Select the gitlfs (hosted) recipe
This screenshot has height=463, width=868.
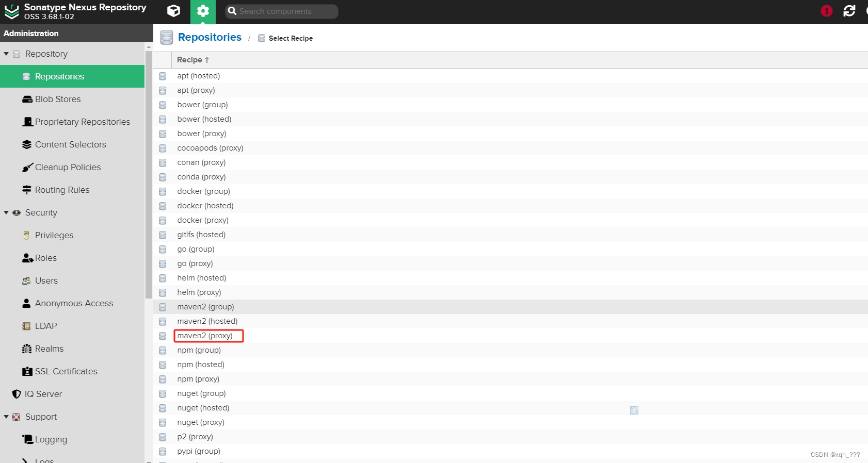[x=201, y=235]
